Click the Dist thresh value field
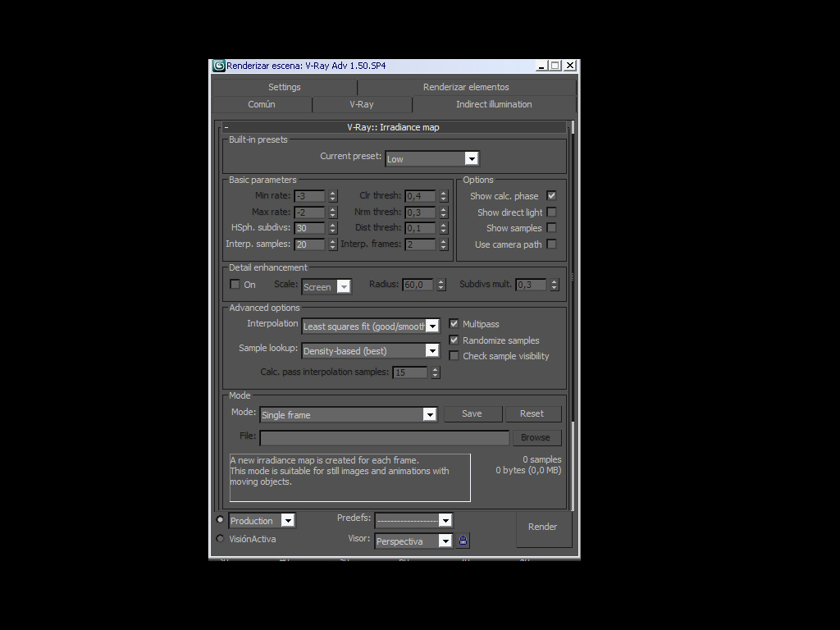840x630 pixels. (420, 228)
